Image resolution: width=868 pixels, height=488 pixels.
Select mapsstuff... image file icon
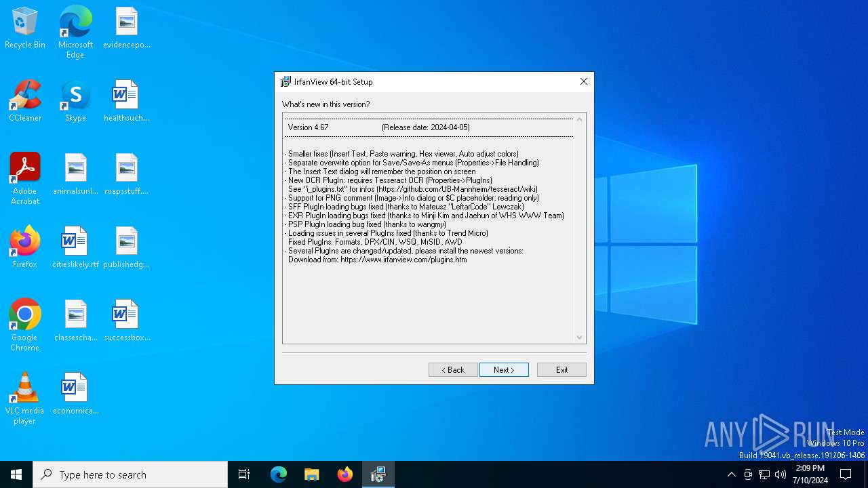click(x=126, y=174)
